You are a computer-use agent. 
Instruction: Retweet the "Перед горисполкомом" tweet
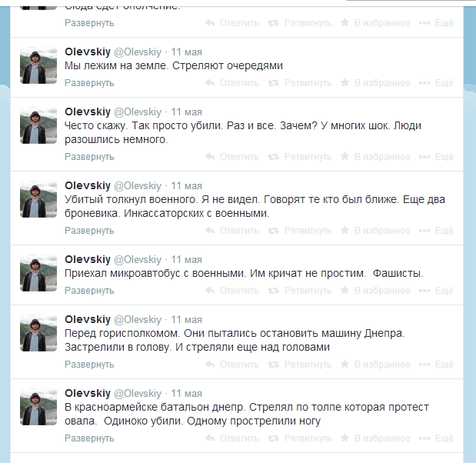point(300,365)
